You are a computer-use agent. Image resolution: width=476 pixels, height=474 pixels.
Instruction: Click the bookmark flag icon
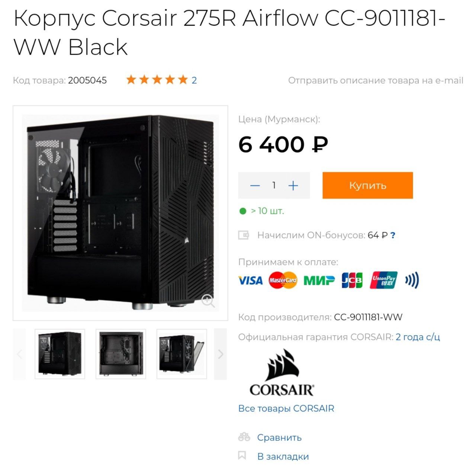click(x=242, y=456)
